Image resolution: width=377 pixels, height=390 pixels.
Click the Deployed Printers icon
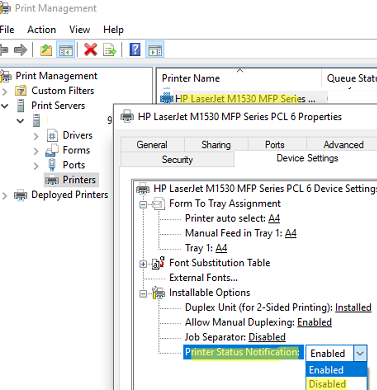click(x=20, y=195)
